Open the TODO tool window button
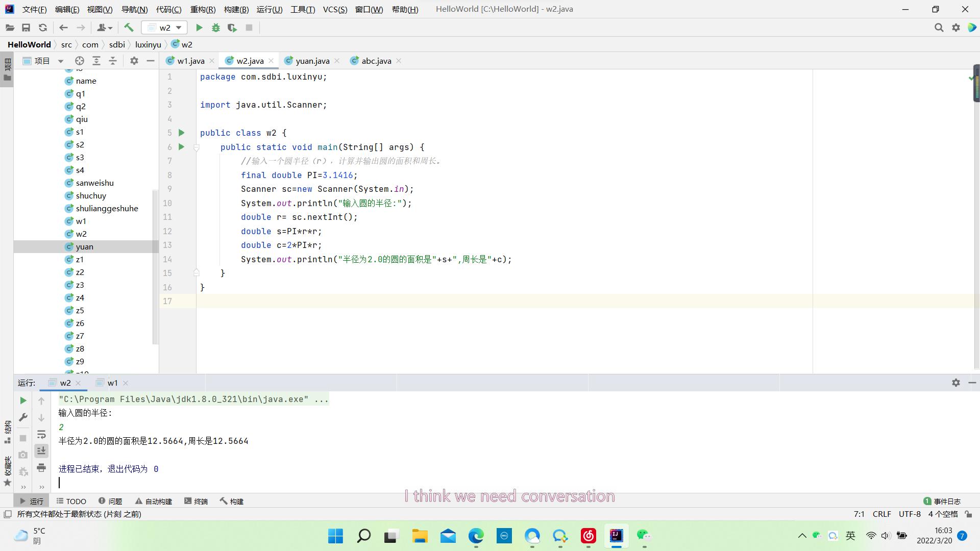This screenshot has height=551, width=980. point(71,501)
